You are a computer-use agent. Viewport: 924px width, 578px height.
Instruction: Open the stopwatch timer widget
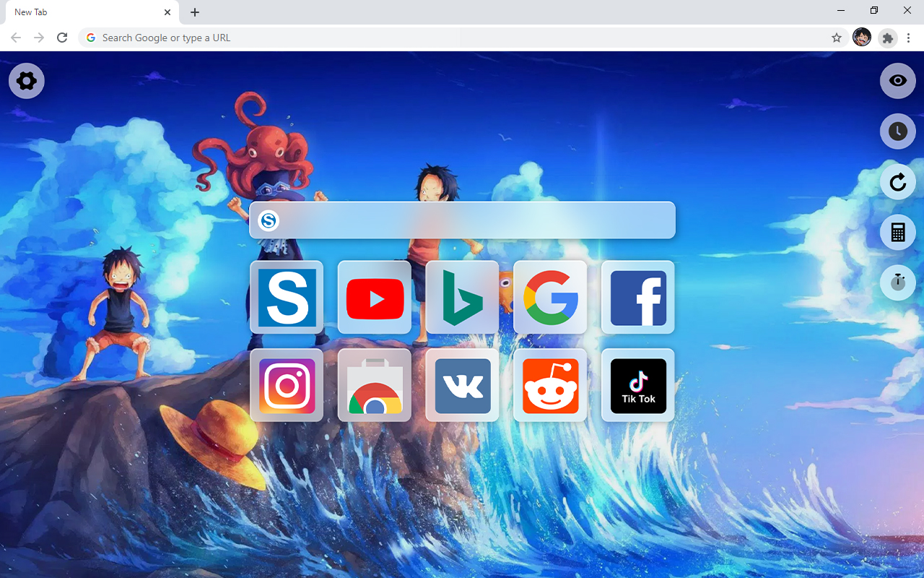[897, 282]
